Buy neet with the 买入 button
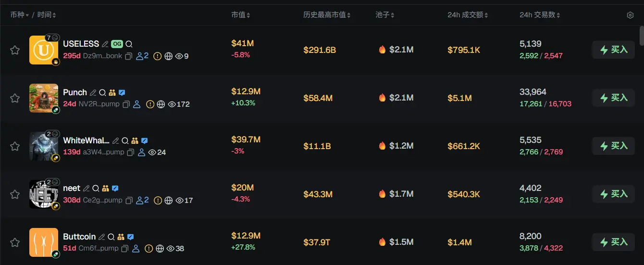644x265 pixels. (614, 194)
